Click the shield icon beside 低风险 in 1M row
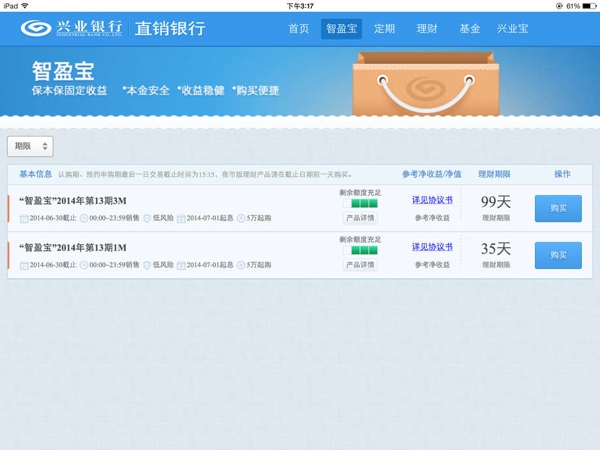Image resolution: width=600 pixels, height=450 pixels. (147, 265)
